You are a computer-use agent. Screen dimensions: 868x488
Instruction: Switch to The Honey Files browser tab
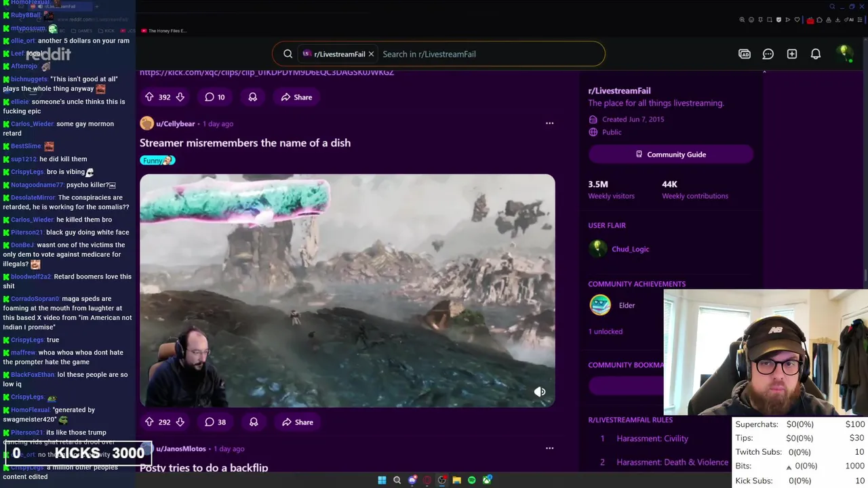[x=163, y=30]
